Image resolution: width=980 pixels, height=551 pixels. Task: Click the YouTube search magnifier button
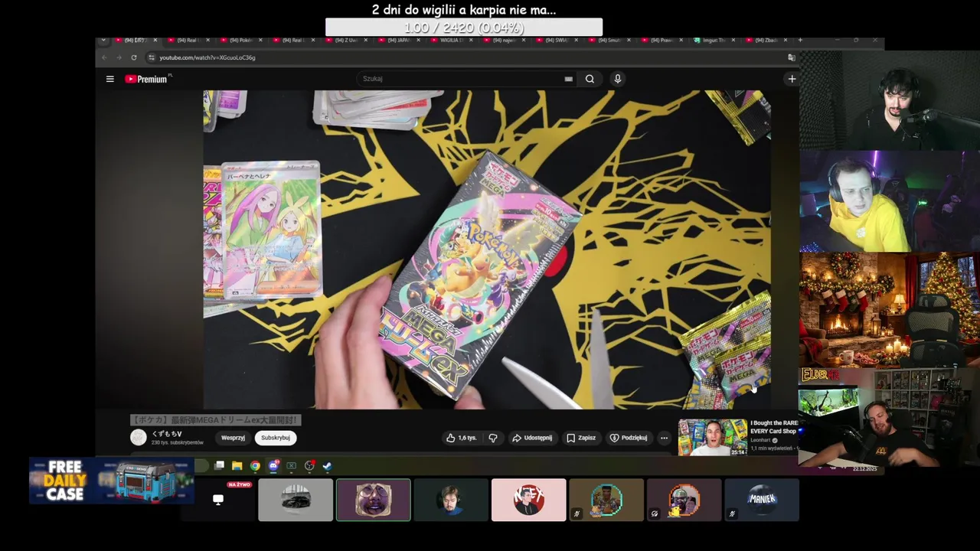click(x=590, y=79)
